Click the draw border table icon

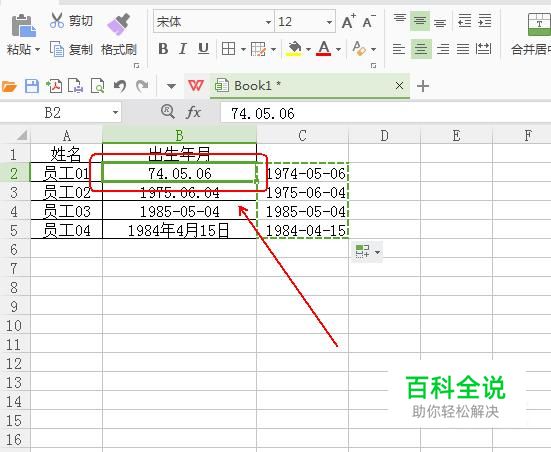(258, 49)
